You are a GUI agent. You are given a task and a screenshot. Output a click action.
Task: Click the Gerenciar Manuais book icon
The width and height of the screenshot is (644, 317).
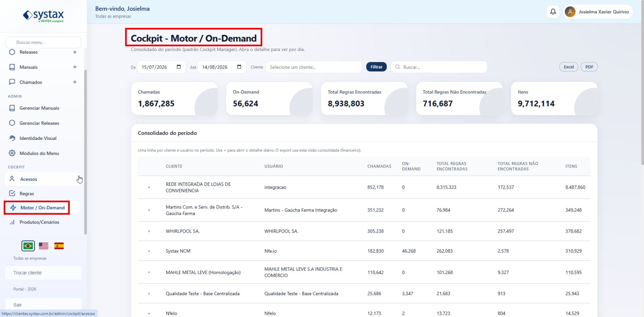[x=12, y=108]
